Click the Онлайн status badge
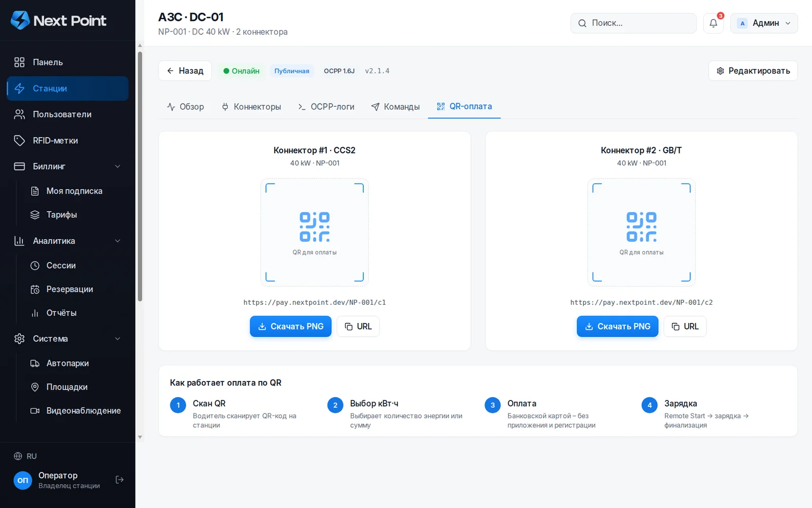The height and width of the screenshot is (508, 812). pos(242,71)
